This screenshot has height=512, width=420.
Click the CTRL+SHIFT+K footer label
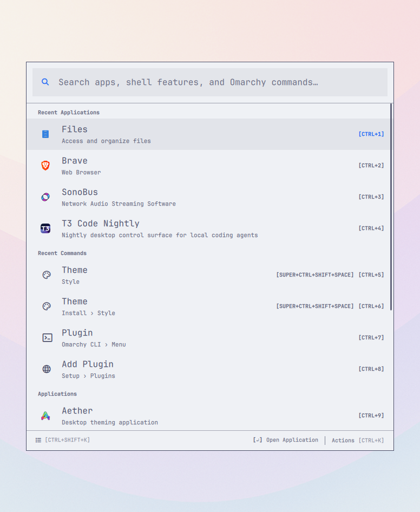click(x=67, y=440)
